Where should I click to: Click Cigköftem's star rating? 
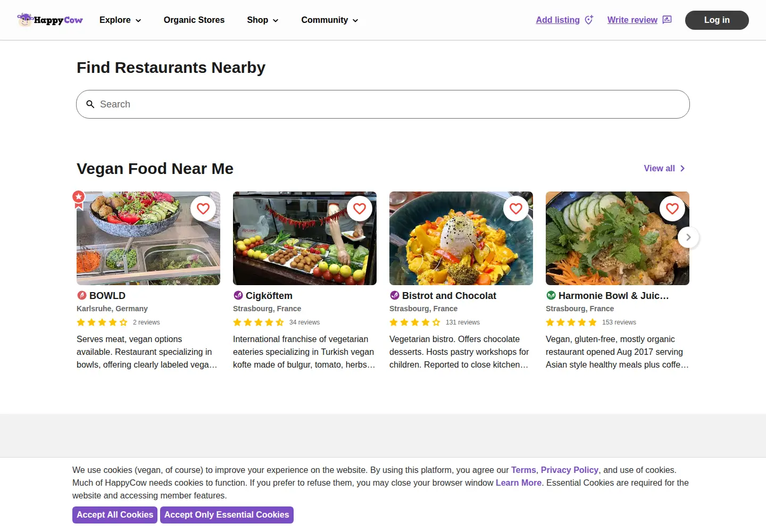click(259, 322)
